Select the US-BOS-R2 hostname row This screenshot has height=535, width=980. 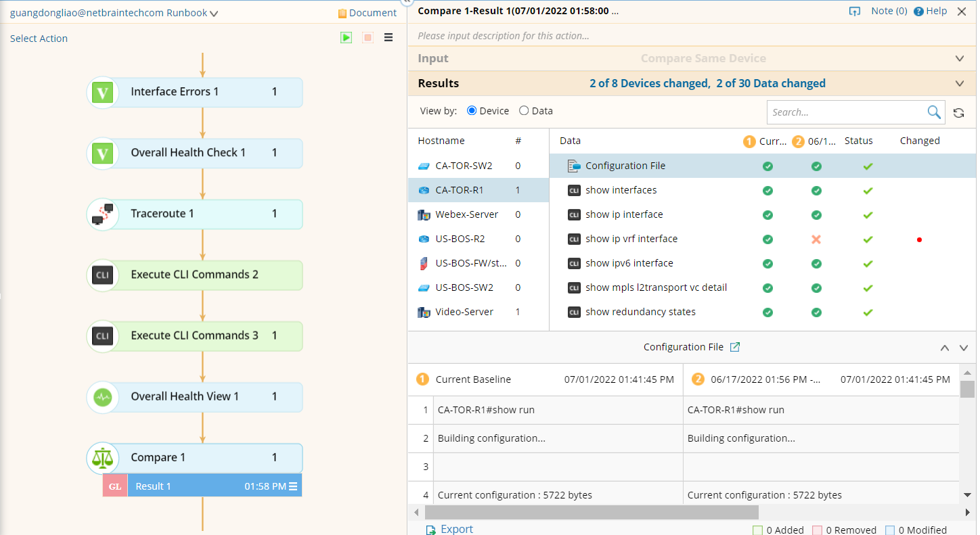coord(460,239)
